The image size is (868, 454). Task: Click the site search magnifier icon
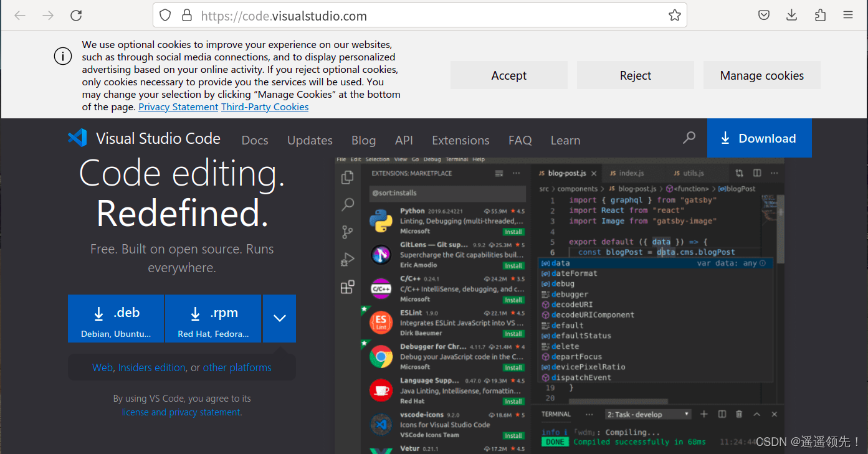689,138
